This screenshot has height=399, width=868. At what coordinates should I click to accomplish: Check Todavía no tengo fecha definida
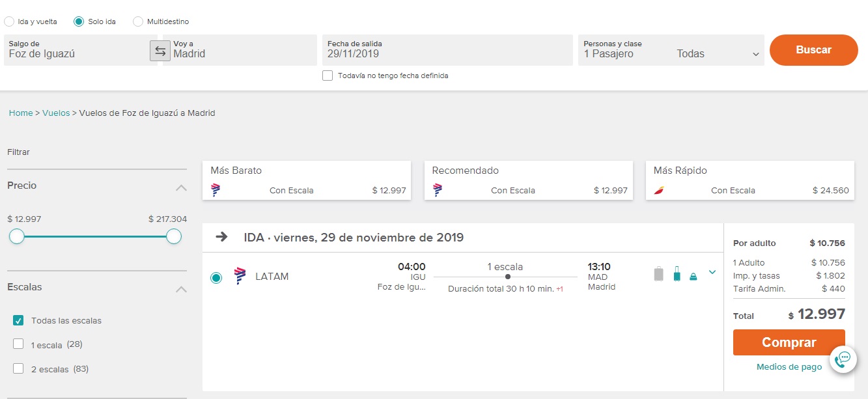(x=328, y=76)
